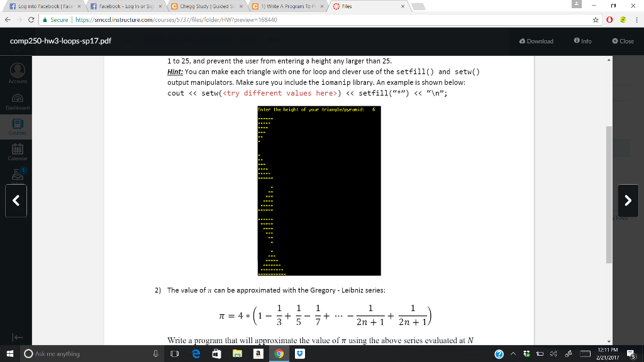
Task: Open the Calendar from the sidebar
Action: [x=17, y=151]
